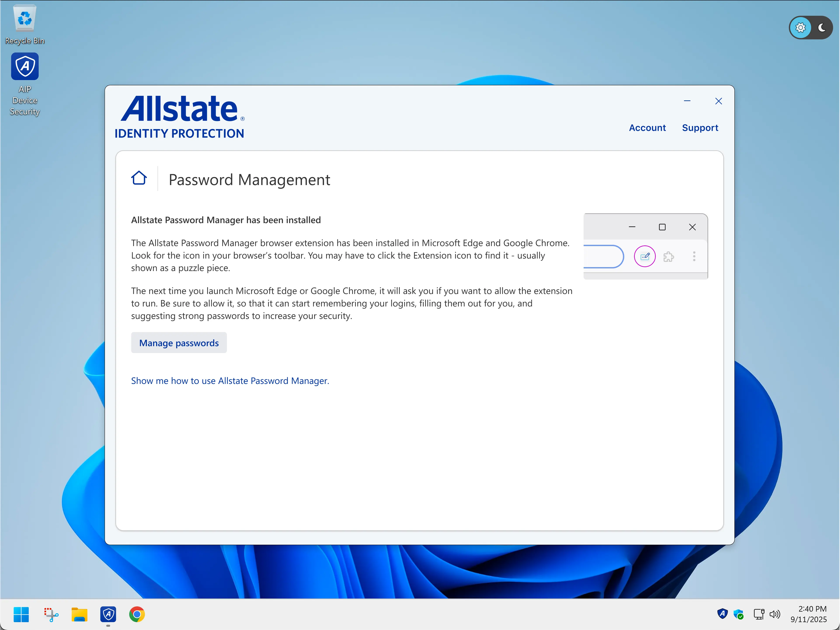
Task: Click the Manage passwords button
Action: (179, 343)
